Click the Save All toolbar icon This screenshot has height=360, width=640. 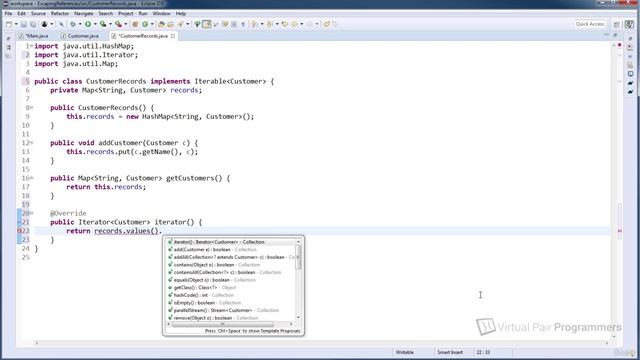(x=33, y=24)
